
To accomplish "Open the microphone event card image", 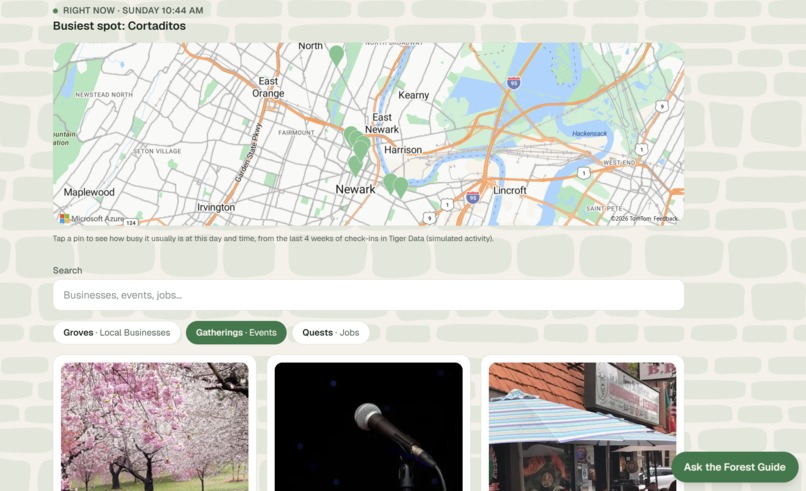I will click(369, 427).
